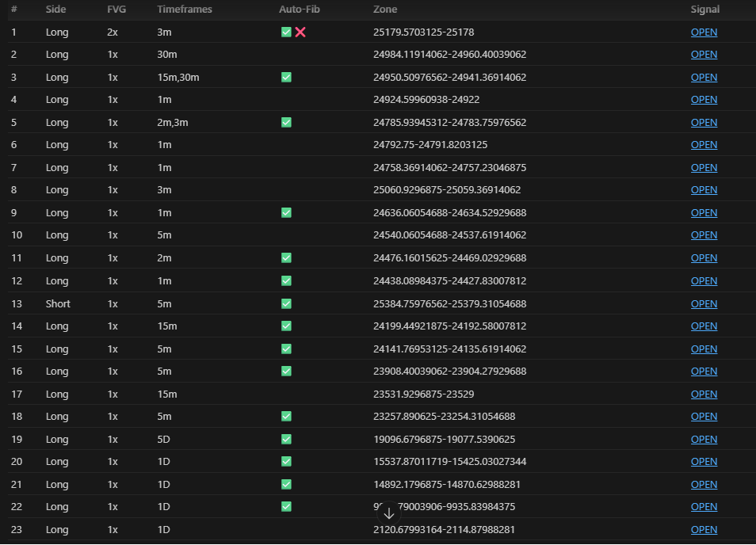This screenshot has height=545, width=756.
Task: Click Auto-Fib check in row 11
Action: point(286,257)
